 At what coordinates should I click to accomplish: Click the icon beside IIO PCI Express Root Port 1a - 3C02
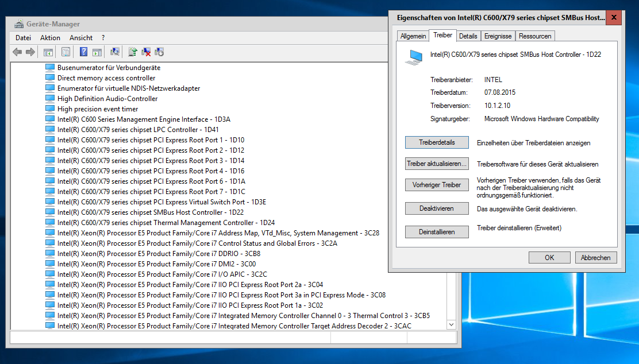click(50, 305)
